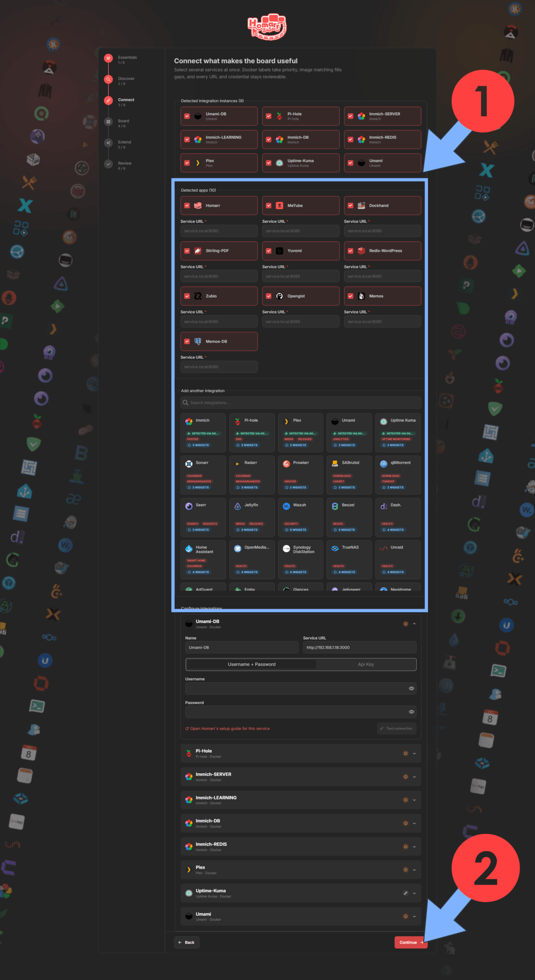535x980 pixels.
Task: Select the Prowlarr integration icon
Action: tap(286, 464)
